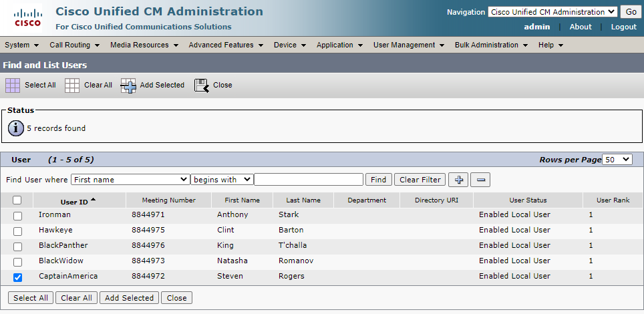Click the Clear Filter button
This screenshot has height=314, width=644.
pyautogui.click(x=420, y=180)
